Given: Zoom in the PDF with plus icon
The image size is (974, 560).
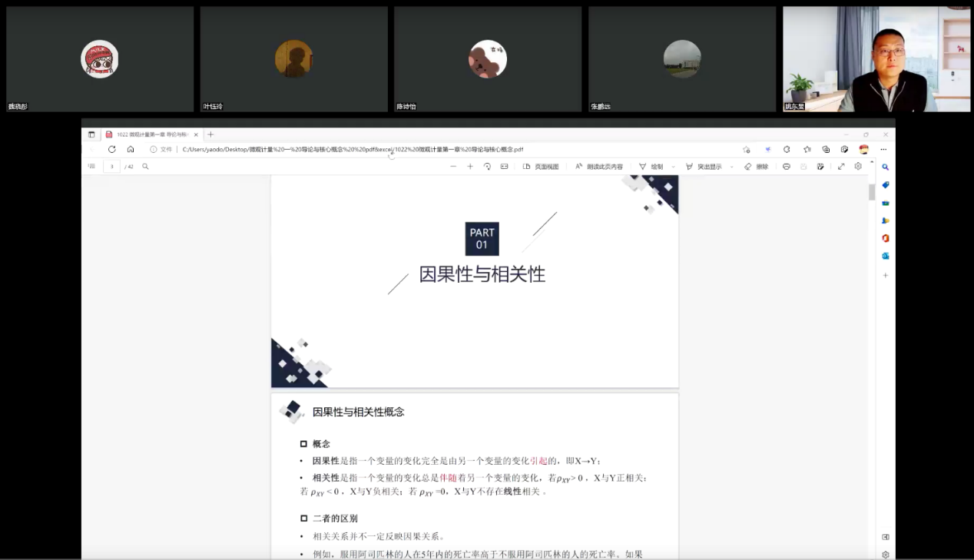Looking at the screenshot, I should pyautogui.click(x=470, y=166).
